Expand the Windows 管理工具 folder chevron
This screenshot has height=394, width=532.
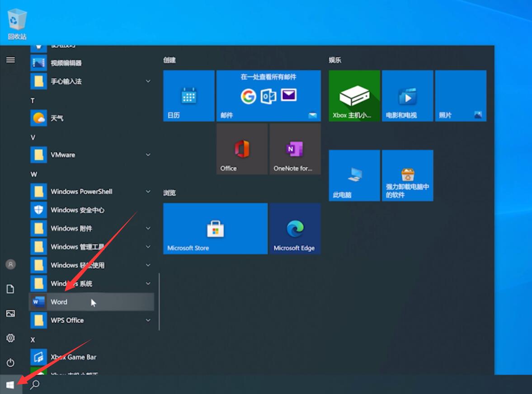point(148,247)
